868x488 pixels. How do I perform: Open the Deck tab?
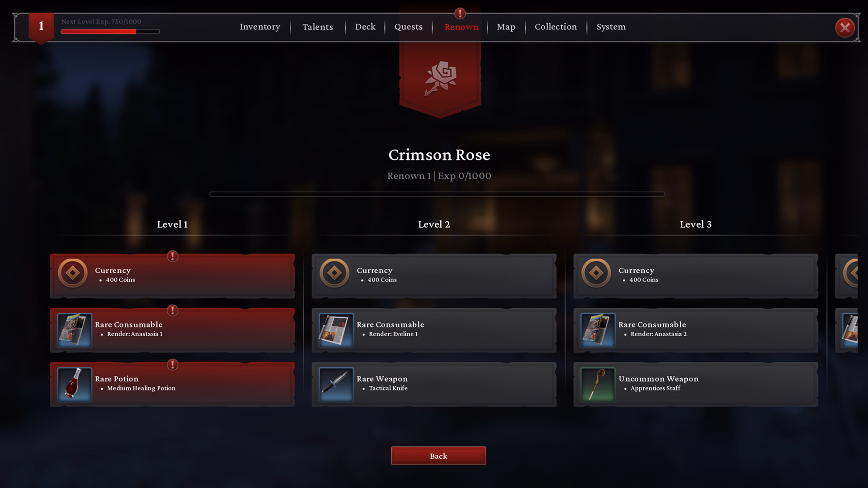pyautogui.click(x=365, y=27)
